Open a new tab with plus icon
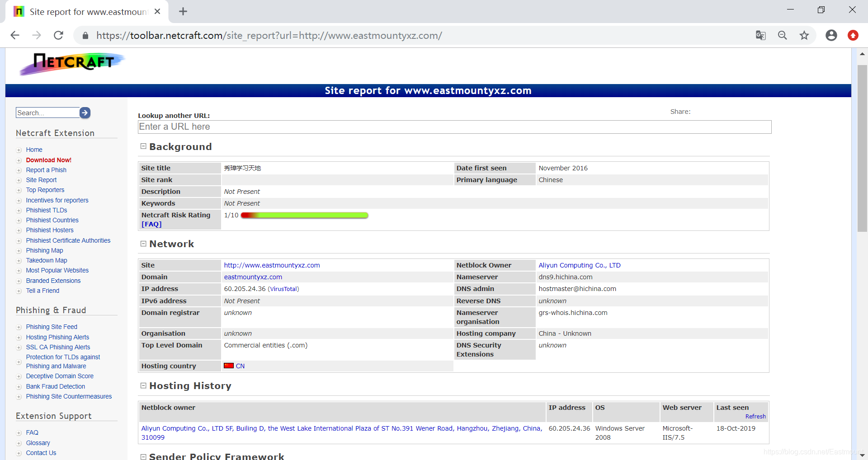Viewport: 868px width, 460px height. point(183,11)
